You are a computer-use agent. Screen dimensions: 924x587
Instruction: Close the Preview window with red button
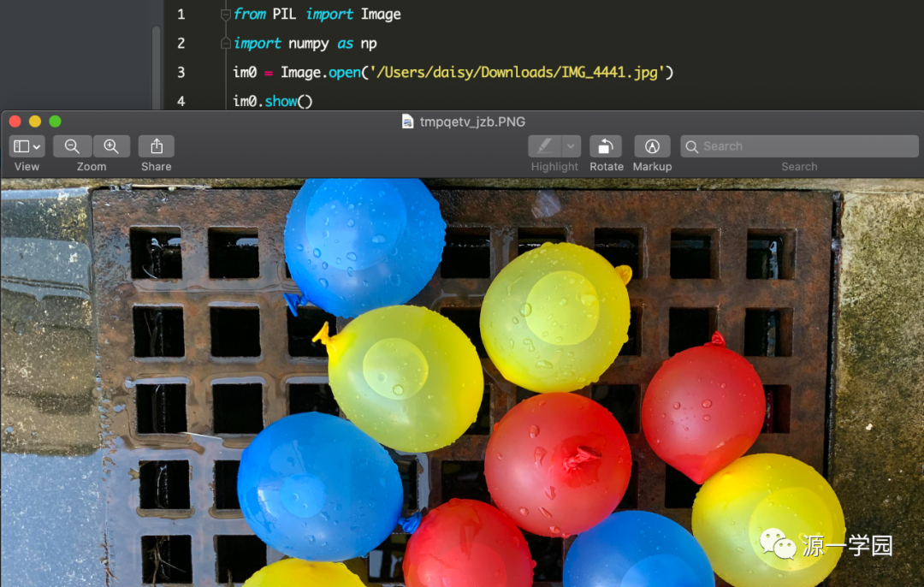coord(15,122)
